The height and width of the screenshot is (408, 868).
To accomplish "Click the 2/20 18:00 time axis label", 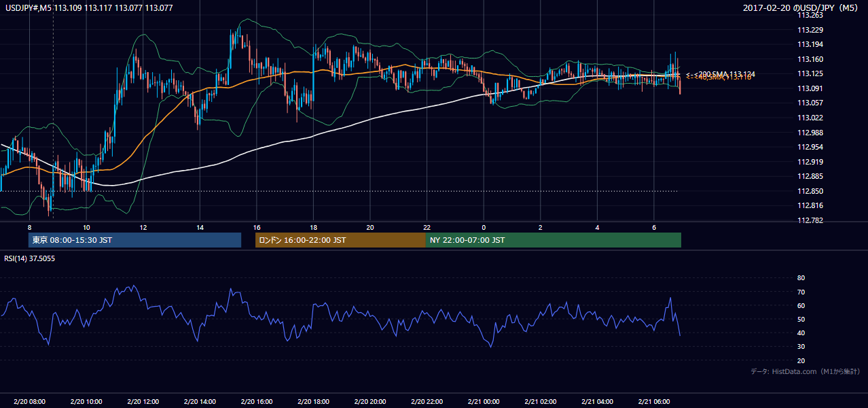I will pos(313,402).
